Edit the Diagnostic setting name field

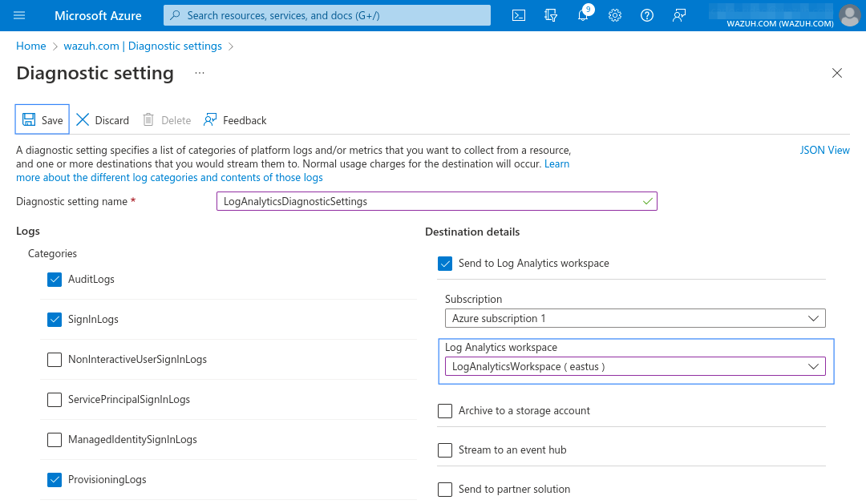(x=437, y=201)
